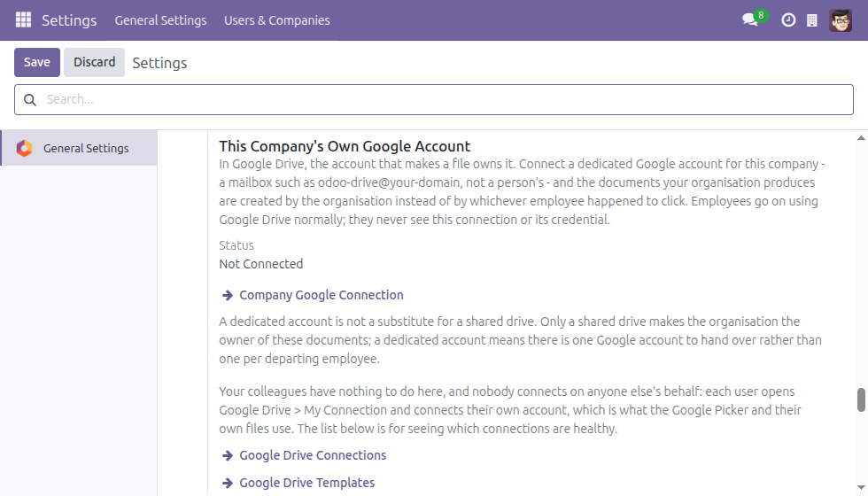This screenshot has width=868, height=496.
Task: Open the discuss messages icon
Action: 750,19
